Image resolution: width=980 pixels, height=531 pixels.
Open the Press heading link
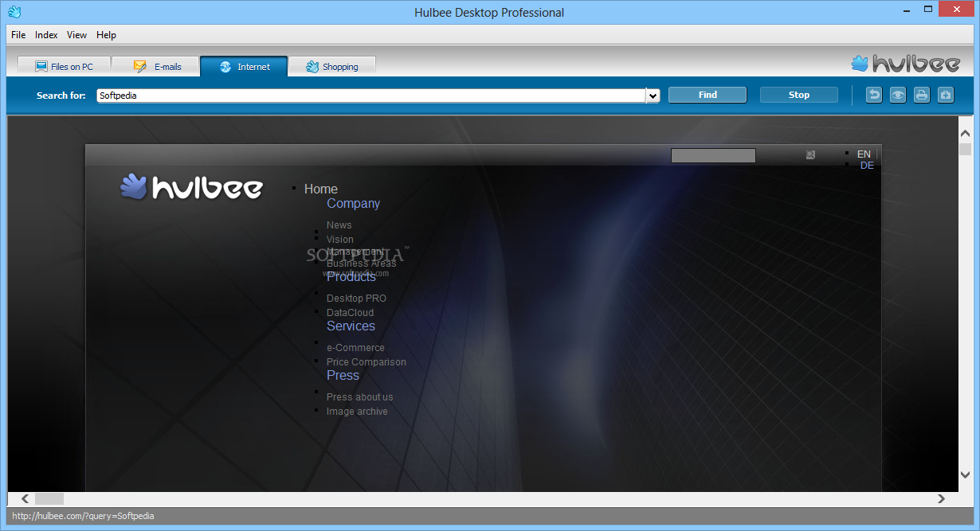click(343, 375)
